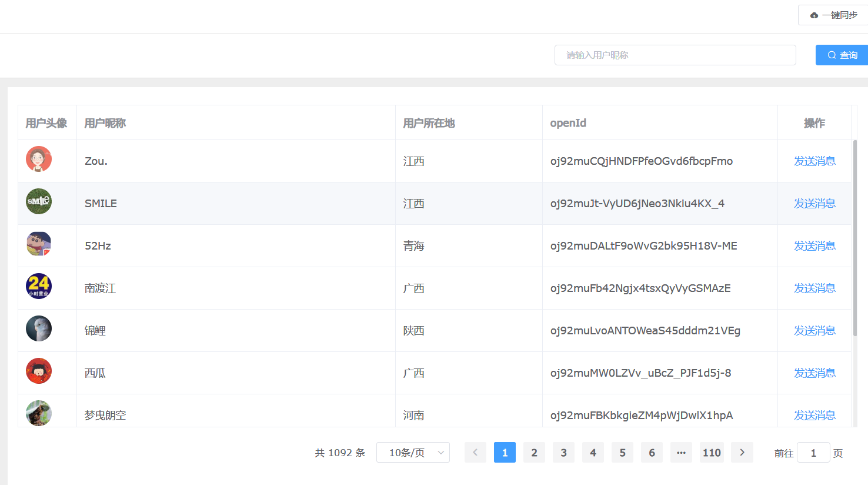
Task: Open the 10条/页 page size dropdown
Action: [x=413, y=452]
